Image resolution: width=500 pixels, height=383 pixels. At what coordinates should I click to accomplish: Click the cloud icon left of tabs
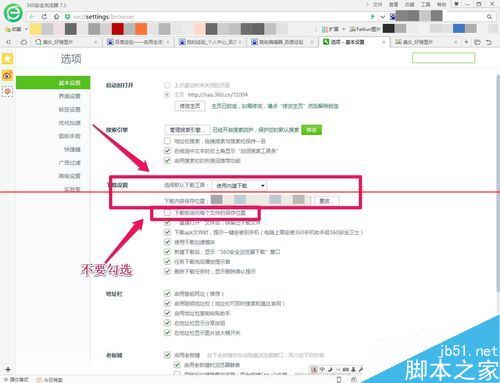[x=24, y=42]
